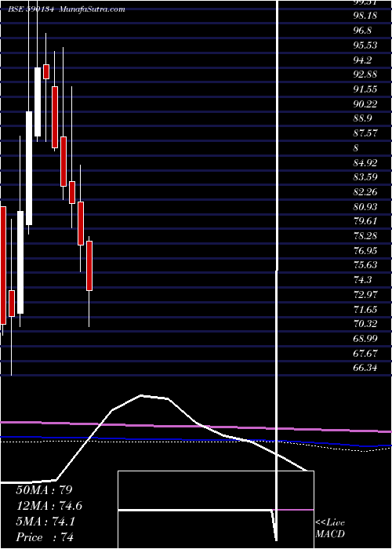392x549 pixels.
Task: Select the 91.55 price axis value
Action: [365, 89]
